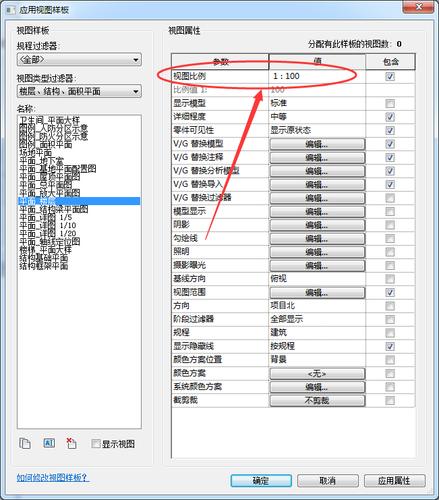The image size is (439, 500).
Task: Select 平面_地下室 template
Action: pos(41,160)
